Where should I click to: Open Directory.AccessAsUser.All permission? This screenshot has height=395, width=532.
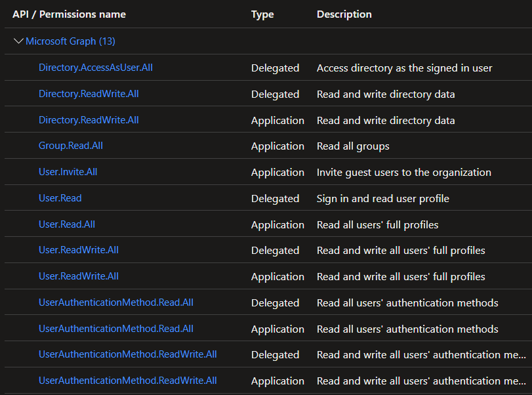tap(96, 68)
